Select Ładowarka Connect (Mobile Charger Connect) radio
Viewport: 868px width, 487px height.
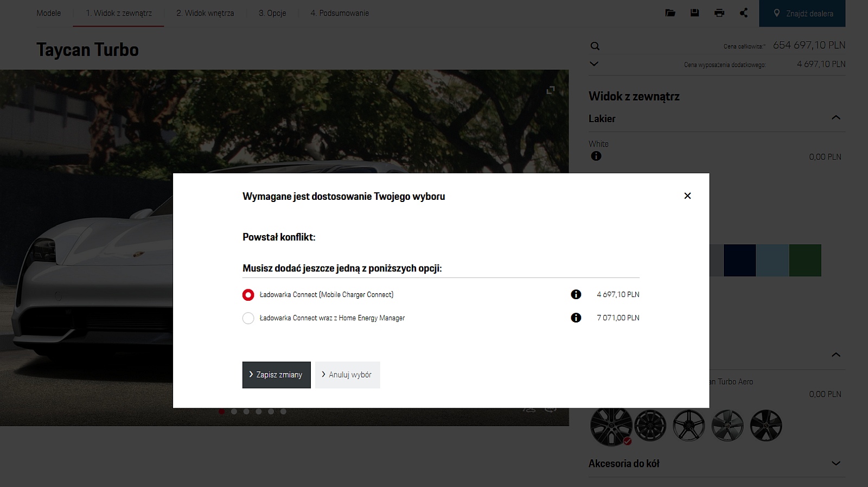pyautogui.click(x=248, y=295)
